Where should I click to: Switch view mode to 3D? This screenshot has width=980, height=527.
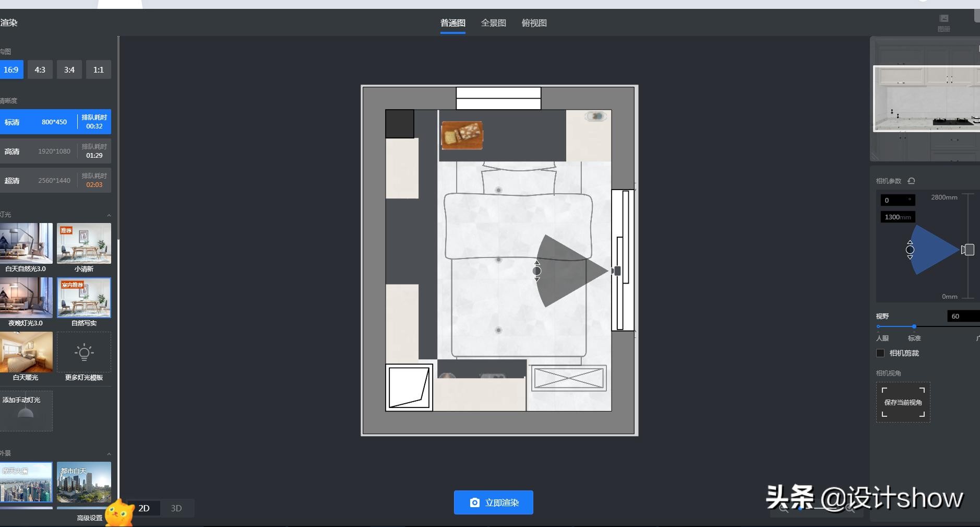[x=176, y=508]
